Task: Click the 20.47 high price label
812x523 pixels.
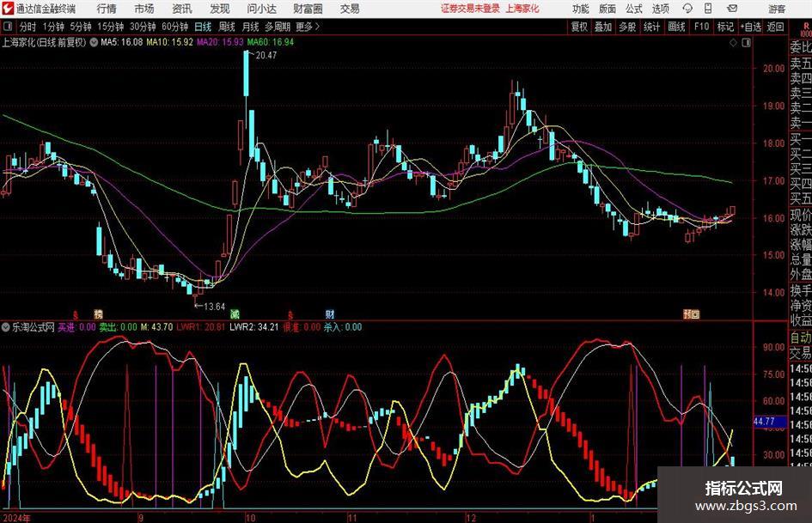Action: coord(266,56)
